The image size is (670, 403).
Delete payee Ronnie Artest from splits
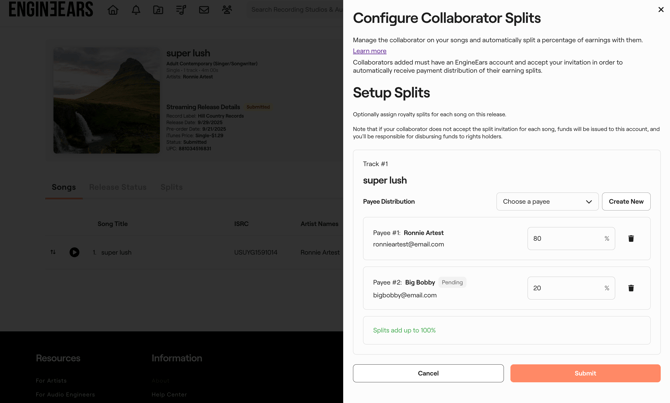tap(631, 239)
